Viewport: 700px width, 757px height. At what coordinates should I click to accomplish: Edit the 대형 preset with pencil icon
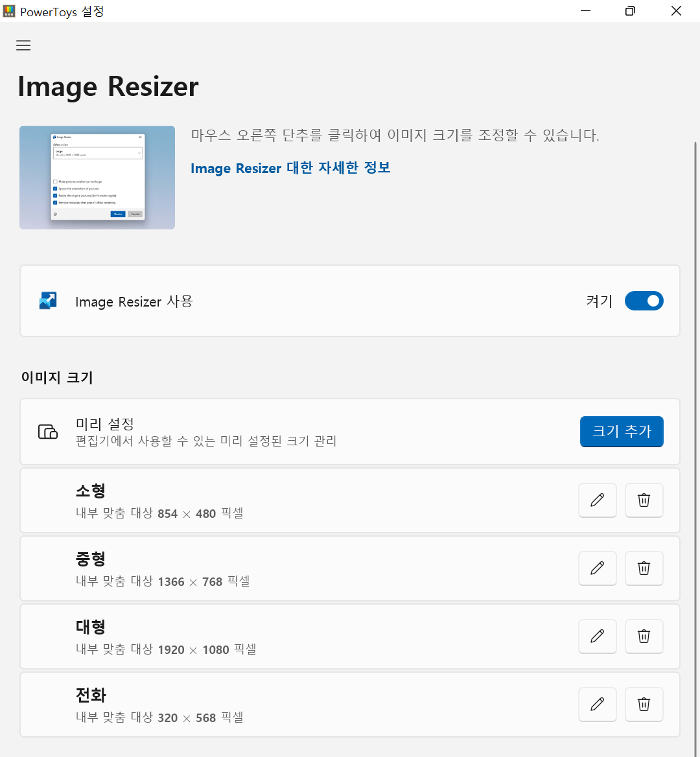597,636
